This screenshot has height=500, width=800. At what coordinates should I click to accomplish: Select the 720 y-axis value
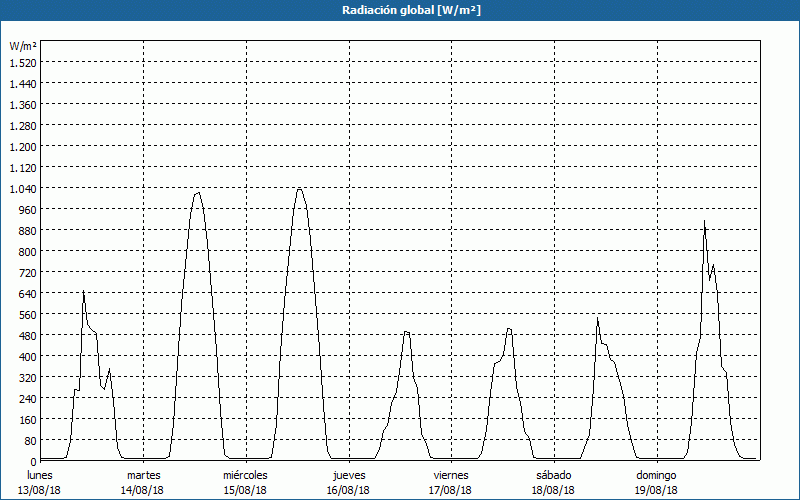point(28,272)
